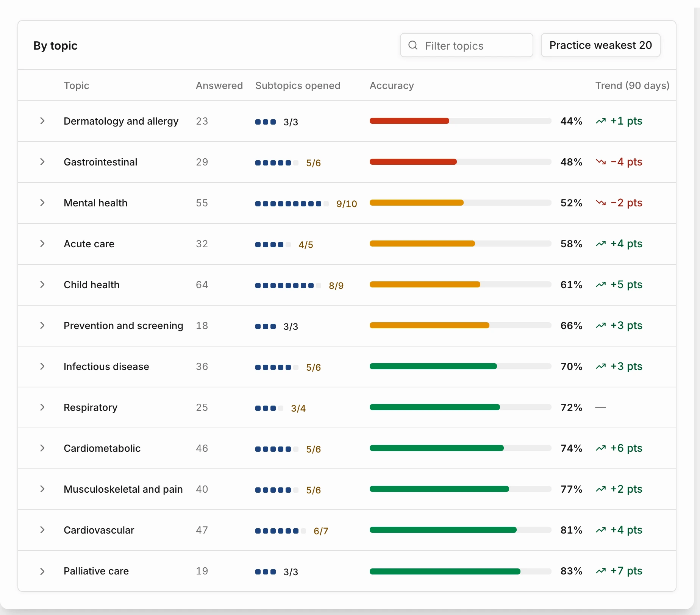Select the Child health topic name
Viewport: 700px width, 615px height.
tap(92, 285)
